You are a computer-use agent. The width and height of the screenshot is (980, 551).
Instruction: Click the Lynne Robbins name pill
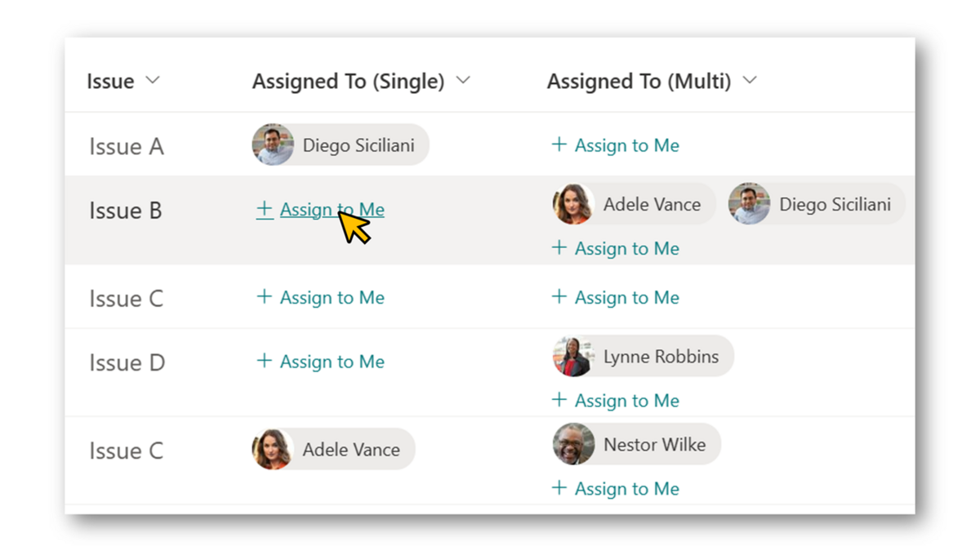pyautogui.click(x=643, y=357)
